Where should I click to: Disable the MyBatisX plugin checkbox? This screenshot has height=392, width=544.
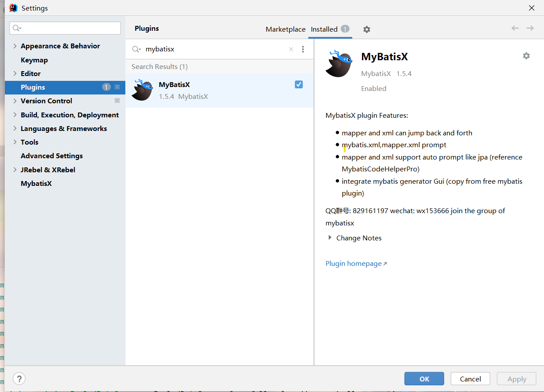pos(299,84)
